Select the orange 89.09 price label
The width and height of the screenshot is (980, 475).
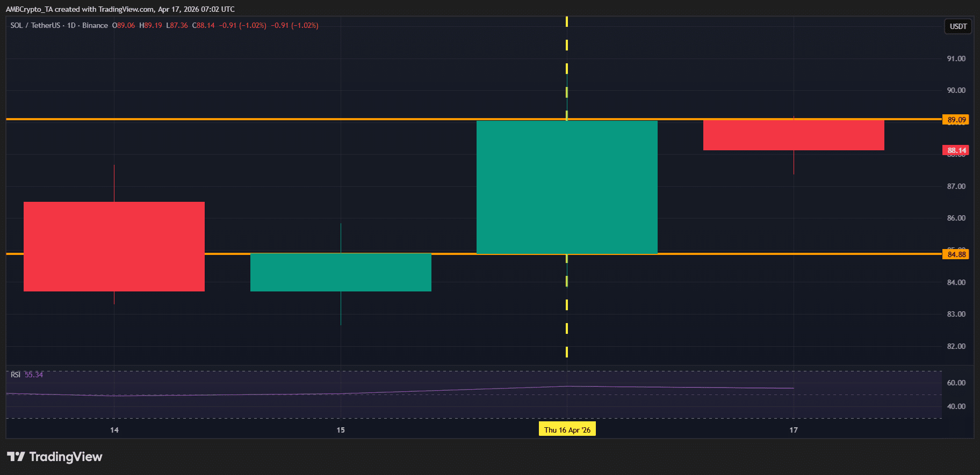tap(956, 120)
